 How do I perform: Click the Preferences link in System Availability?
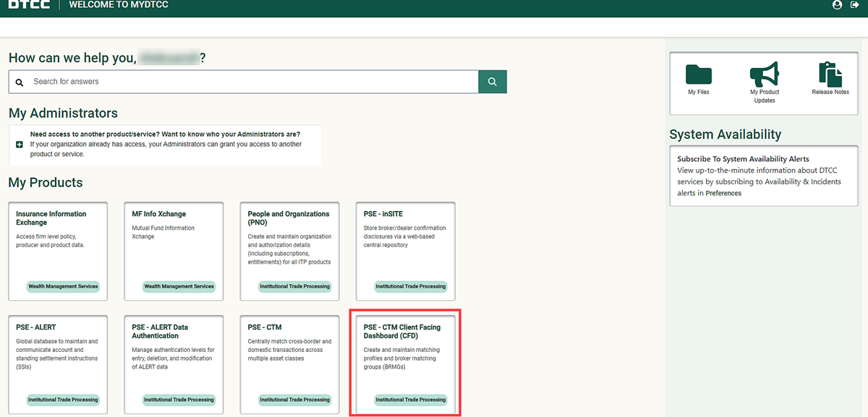click(x=723, y=194)
